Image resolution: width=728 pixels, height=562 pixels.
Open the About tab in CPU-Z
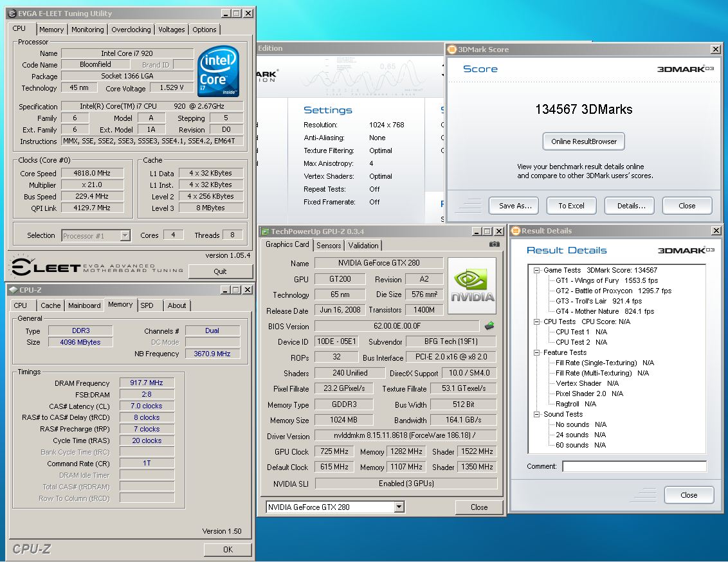176,305
